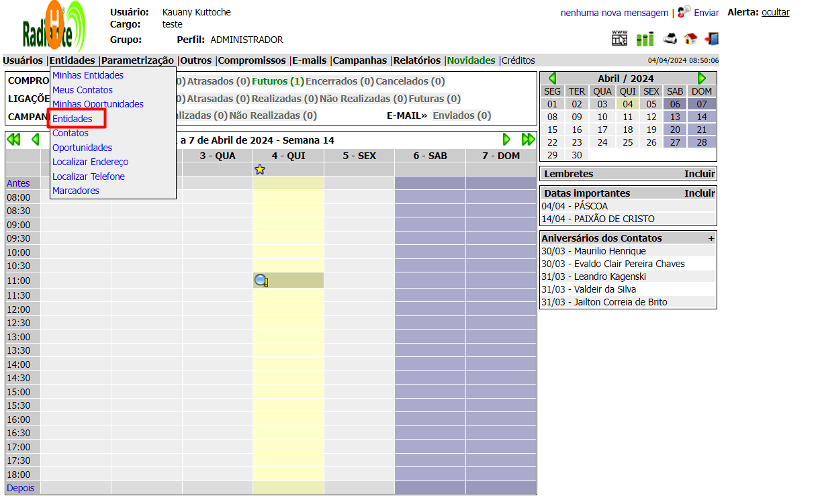
Task: Click the Futuros (1) appointments filter
Action: (x=277, y=81)
